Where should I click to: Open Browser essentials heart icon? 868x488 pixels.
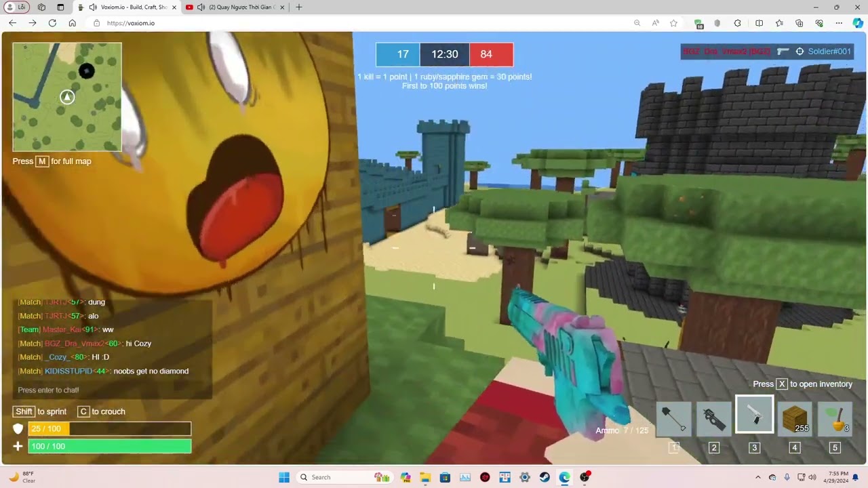818,22
